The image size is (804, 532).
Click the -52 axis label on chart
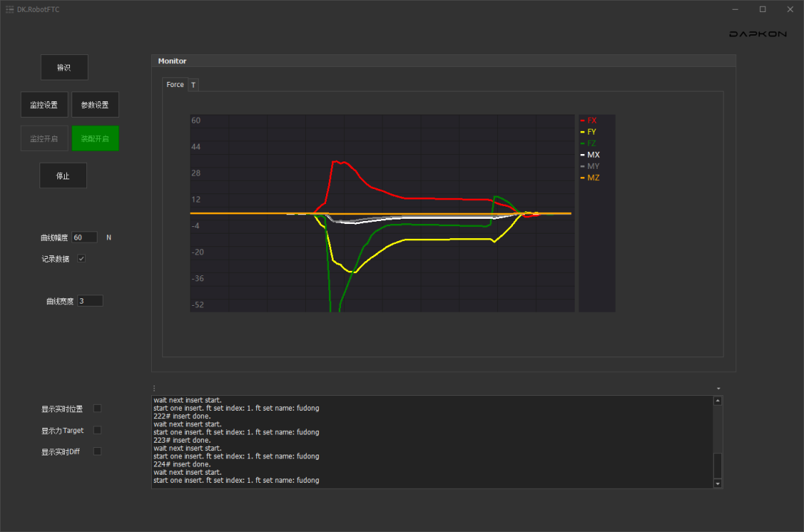[197, 305]
